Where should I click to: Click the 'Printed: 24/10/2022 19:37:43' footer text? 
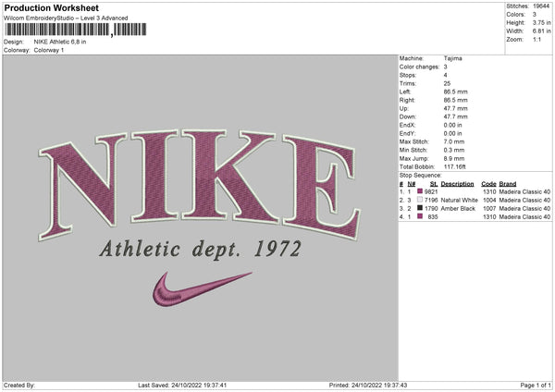tap(368, 385)
